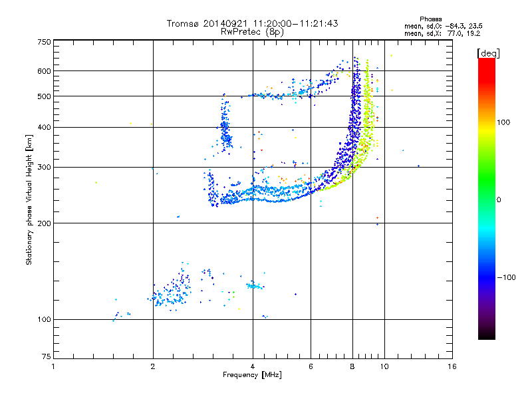532x399 pixels.
Task: Click the '4' frequency axis tick label
Action: [253, 366]
